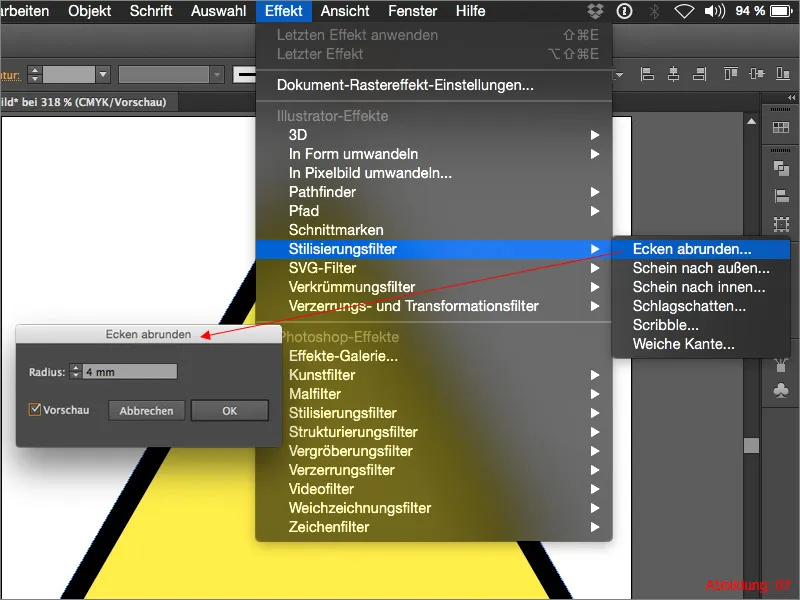Open the Swatches panel grid icon
The width and height of the screenshot is (800, 600).
781,127
